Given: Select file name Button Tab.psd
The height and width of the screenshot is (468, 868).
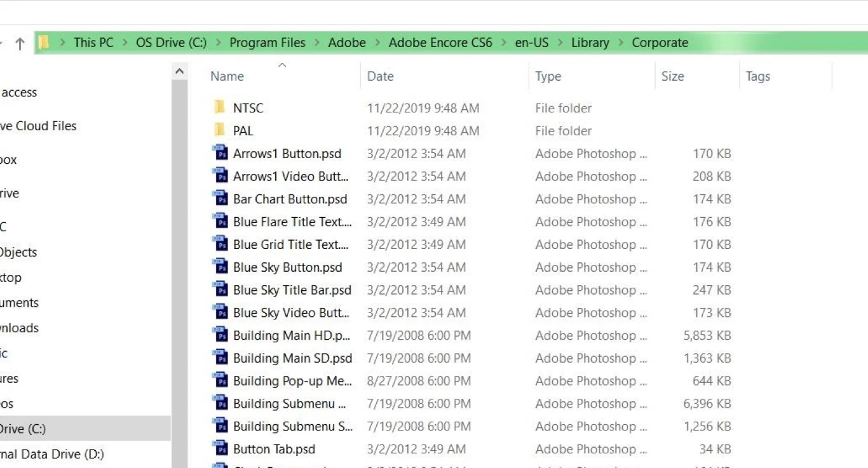Looking at the screenshot, I should [x=274, y=449].
